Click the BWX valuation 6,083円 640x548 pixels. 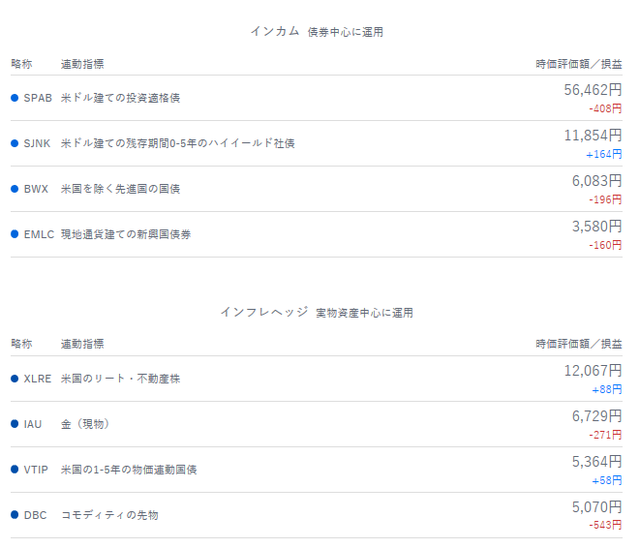tap(597, 181)
